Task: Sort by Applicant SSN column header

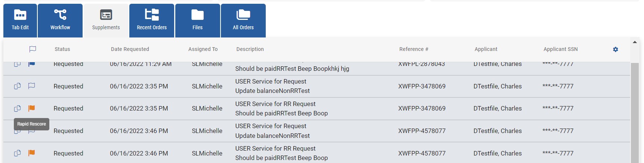Action: pos(561,49)
